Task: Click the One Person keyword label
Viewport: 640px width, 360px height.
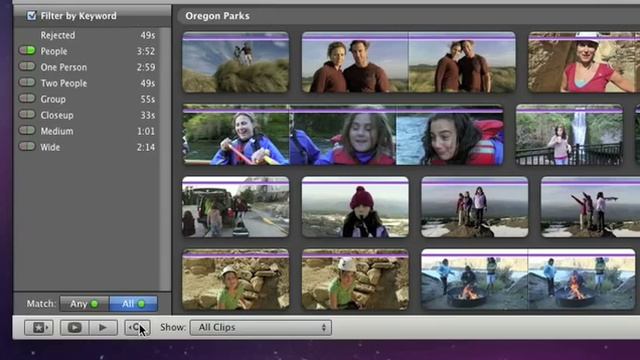Action: (64, 67)
